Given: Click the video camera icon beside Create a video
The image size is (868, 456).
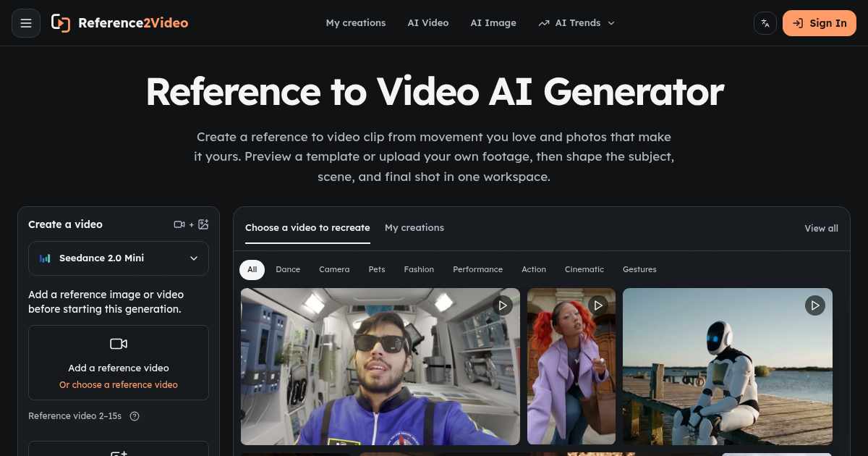Looking at the screenshot, I should coord(179,224).
